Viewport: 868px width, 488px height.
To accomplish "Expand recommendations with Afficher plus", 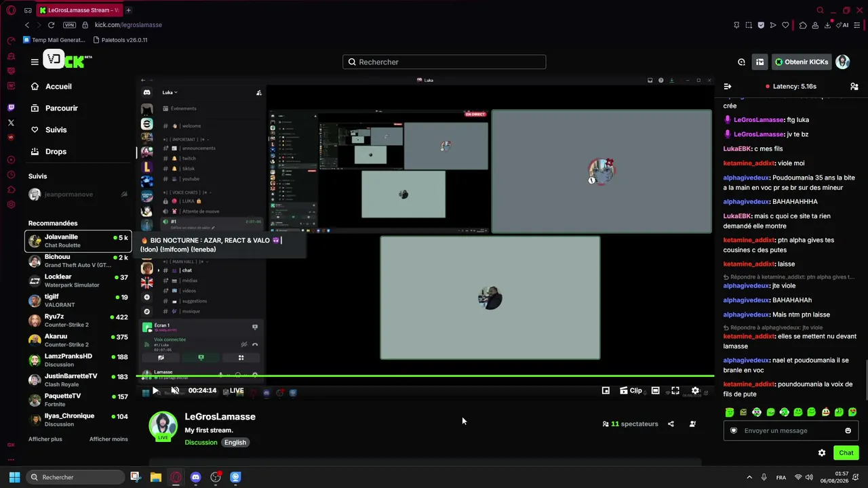I will coord(45,439).
